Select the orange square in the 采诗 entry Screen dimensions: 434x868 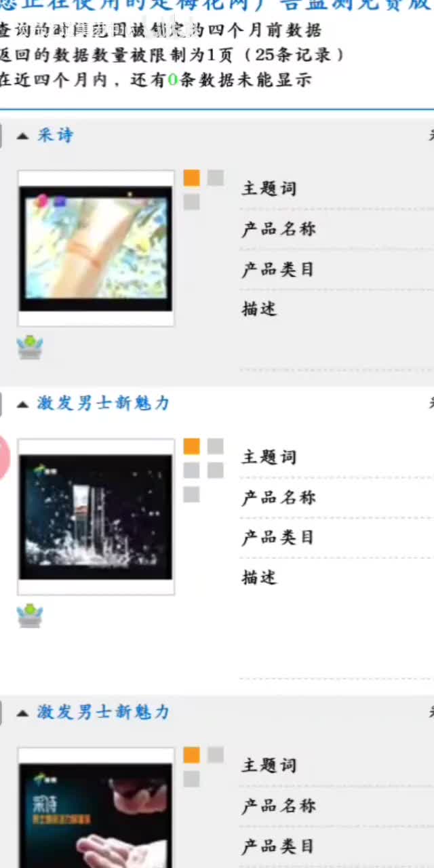pos(192,178)
